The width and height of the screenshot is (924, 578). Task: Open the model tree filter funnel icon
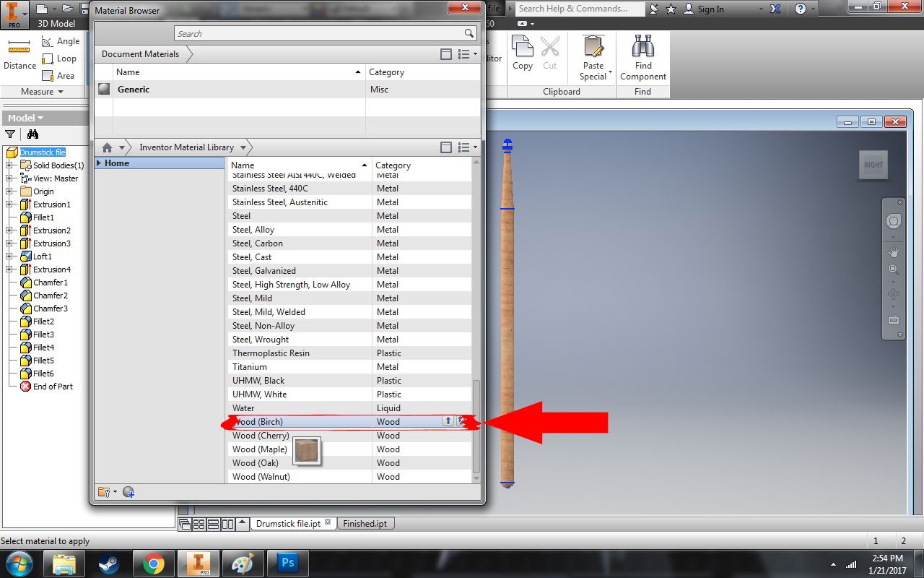coord(9,134)
